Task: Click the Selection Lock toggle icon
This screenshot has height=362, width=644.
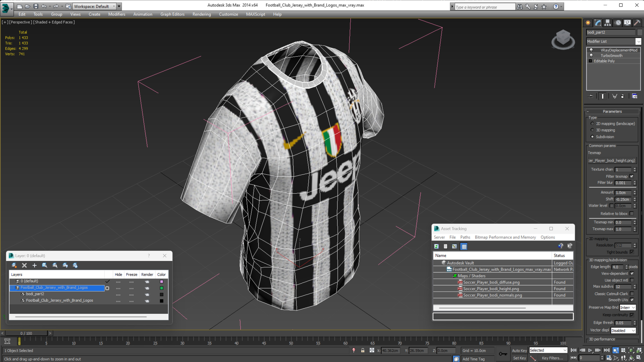Action: tap(363, 350)
